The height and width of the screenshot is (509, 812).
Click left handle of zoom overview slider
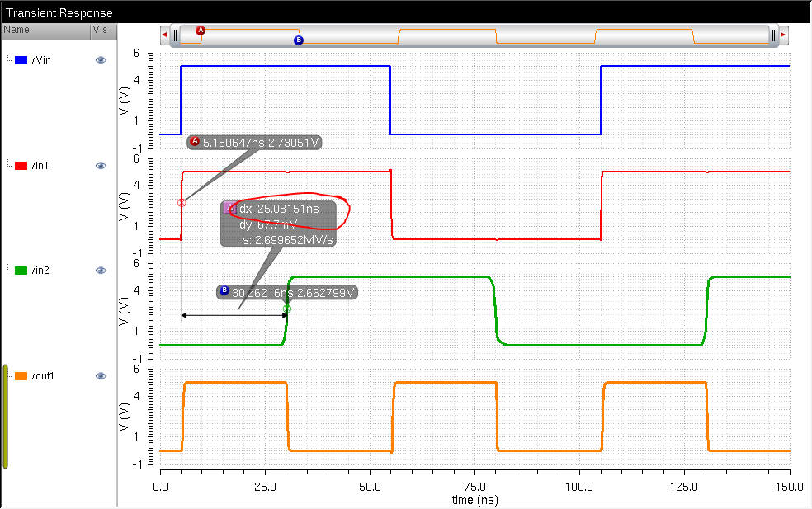176,35
